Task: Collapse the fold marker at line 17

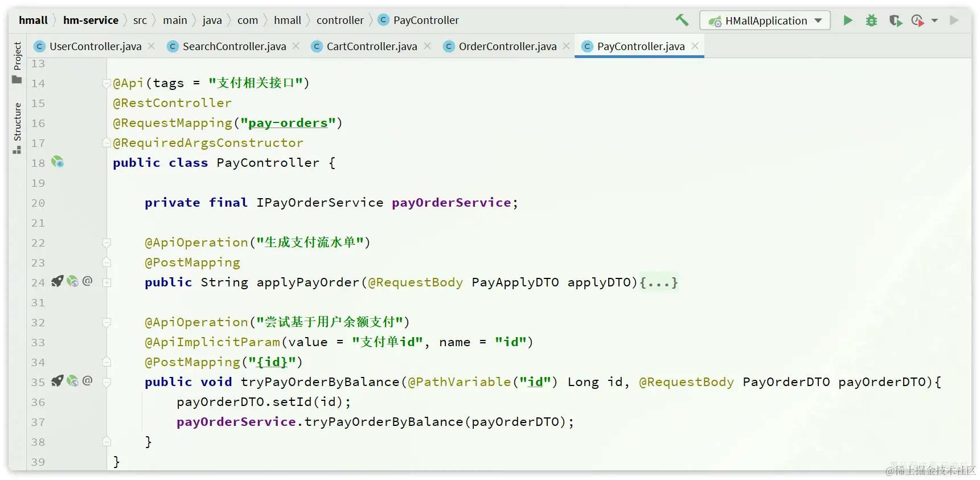Action: click(x=106, y=143)
